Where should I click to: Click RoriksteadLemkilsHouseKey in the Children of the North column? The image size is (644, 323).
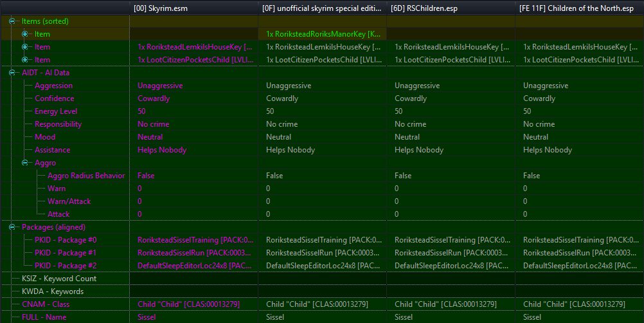(580, 47)
